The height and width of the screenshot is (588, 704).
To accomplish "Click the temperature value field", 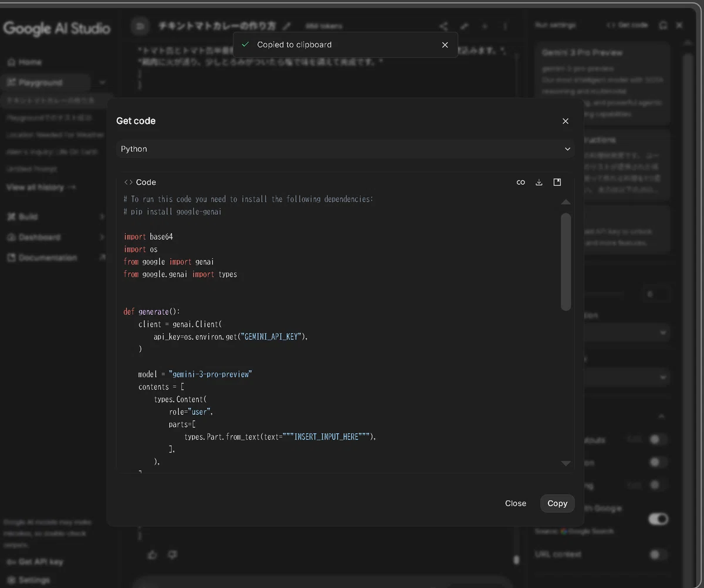I will coord(656,294).
